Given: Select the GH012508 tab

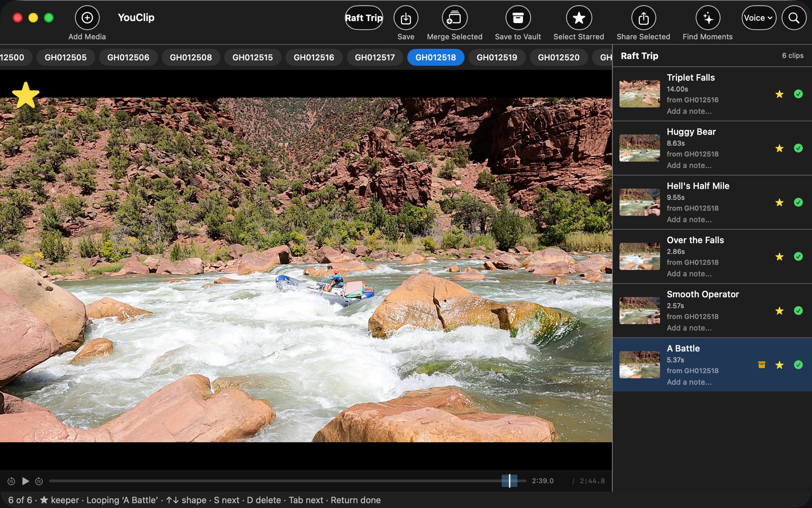Looking at the screenshot, I should [191, 57].
